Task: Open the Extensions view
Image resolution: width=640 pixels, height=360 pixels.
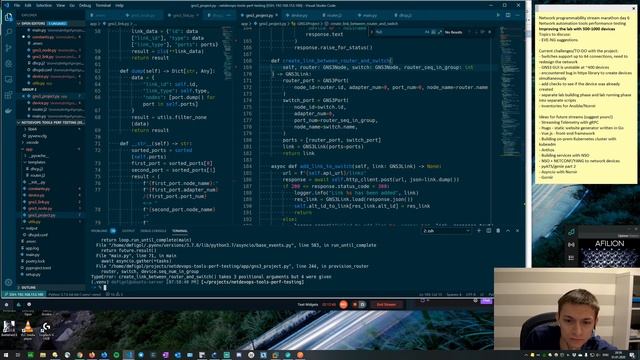Action: tap(9, 95)
